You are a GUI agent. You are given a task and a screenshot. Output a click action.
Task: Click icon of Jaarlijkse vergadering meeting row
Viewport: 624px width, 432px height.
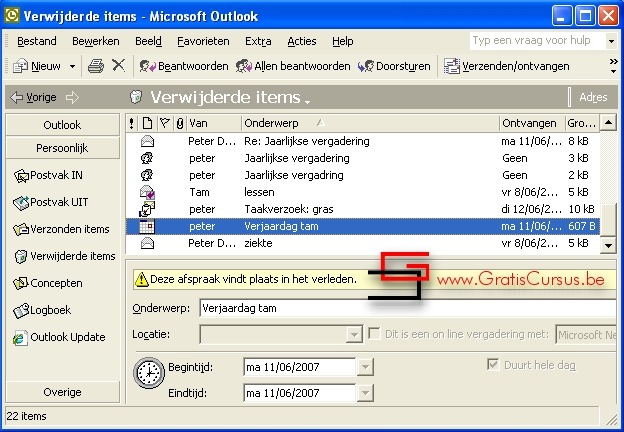[x=147, y=158]
